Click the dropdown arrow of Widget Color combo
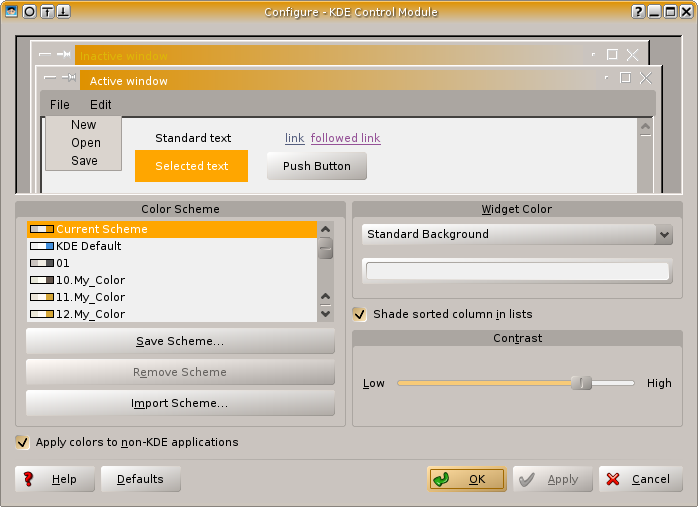The width and height of the screenshot is (698, 507). (x=664, y=235)
